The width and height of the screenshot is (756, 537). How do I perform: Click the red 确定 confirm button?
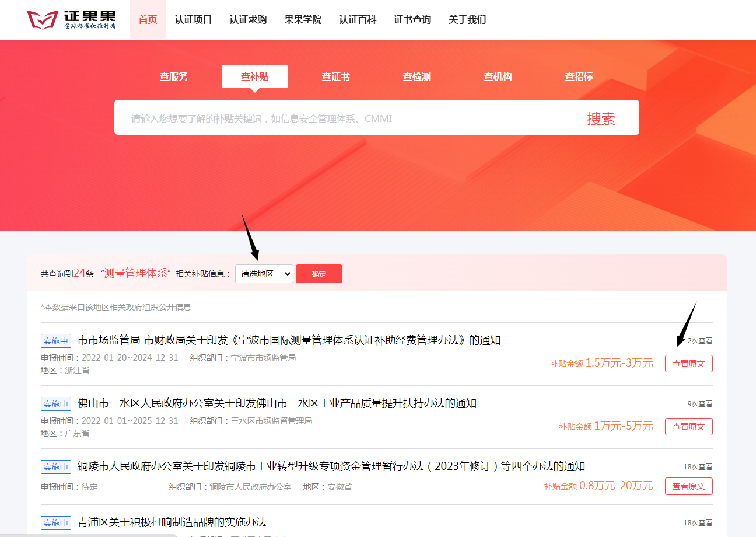point(319,274)
